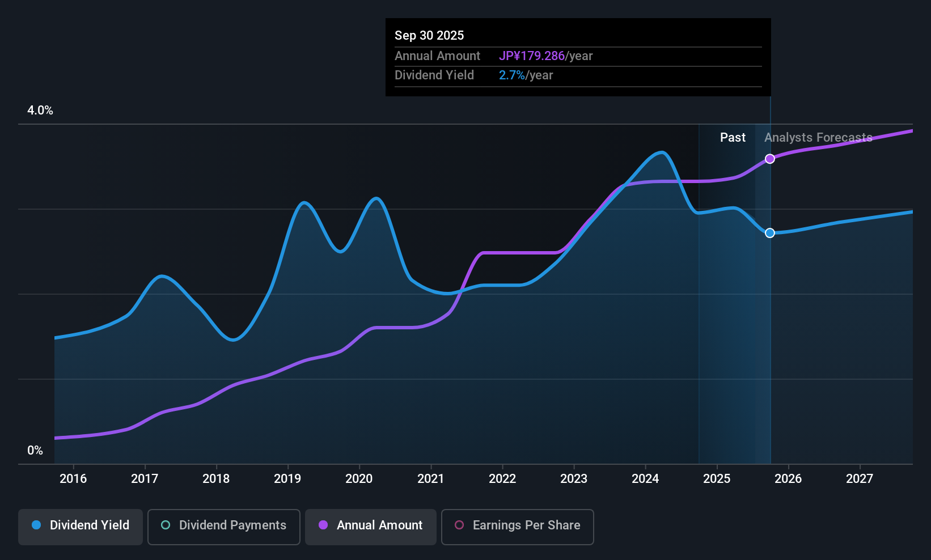Click the 0% y-axis label
Screen dimensions: 931x560
[x=35, y=451]
